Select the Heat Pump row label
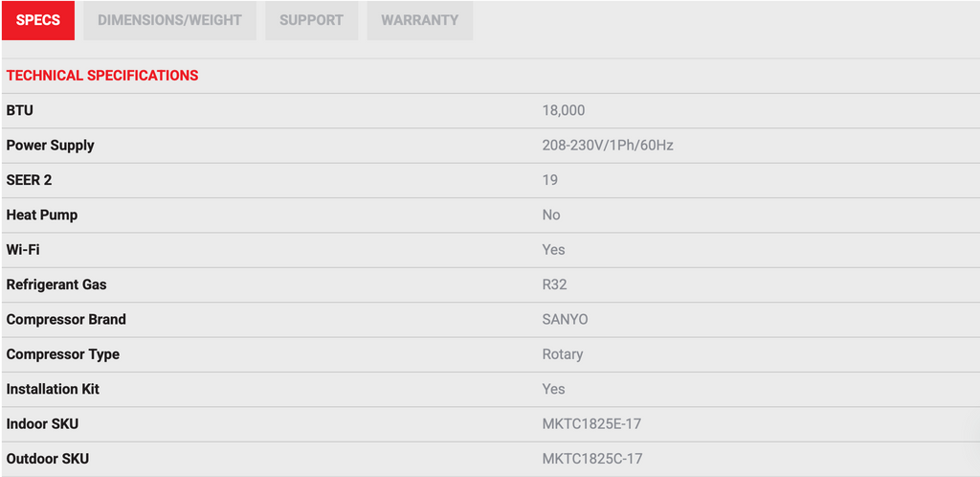This screenshot has height=477, width=980. coord(42,215)
